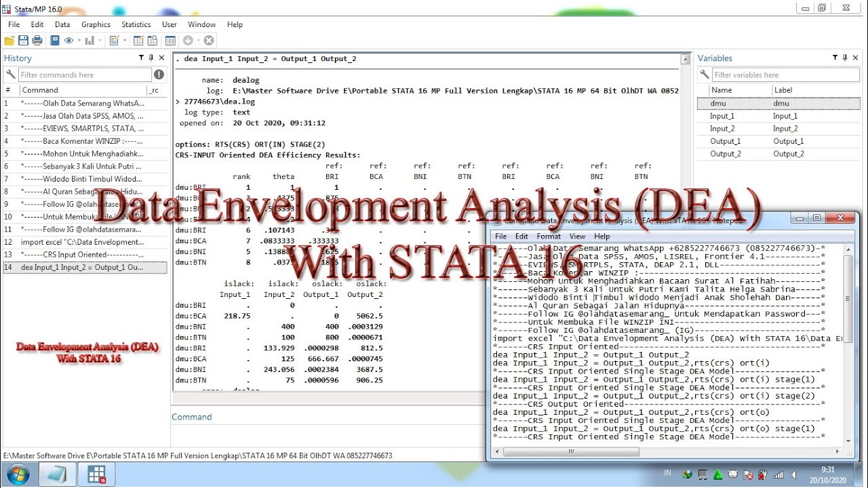
Task: Open the Data Editor (Browse) icon
Action: (152, 41)
